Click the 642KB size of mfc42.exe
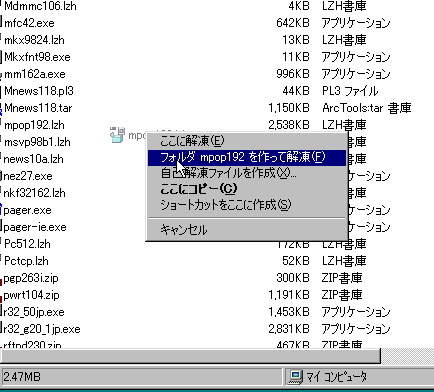The height and width of the screenshot is (392, 434). (x=293, y=23)
